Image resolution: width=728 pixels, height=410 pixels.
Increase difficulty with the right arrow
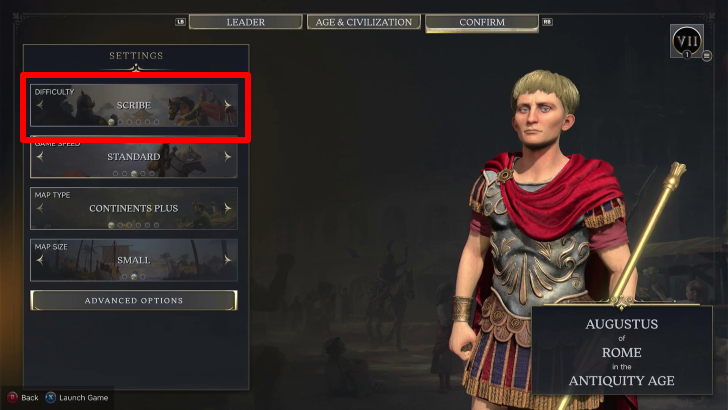[228, 105]
